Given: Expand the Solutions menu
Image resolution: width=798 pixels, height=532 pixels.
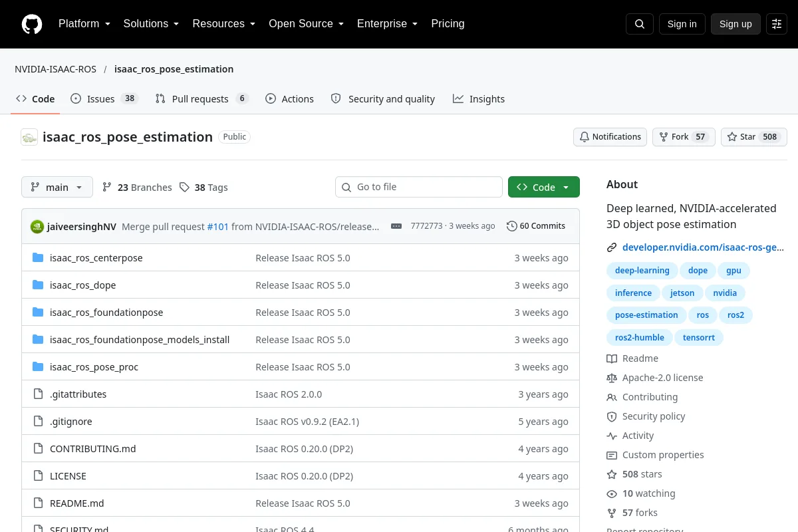Looking at the screenshot, I should [152, 24].
